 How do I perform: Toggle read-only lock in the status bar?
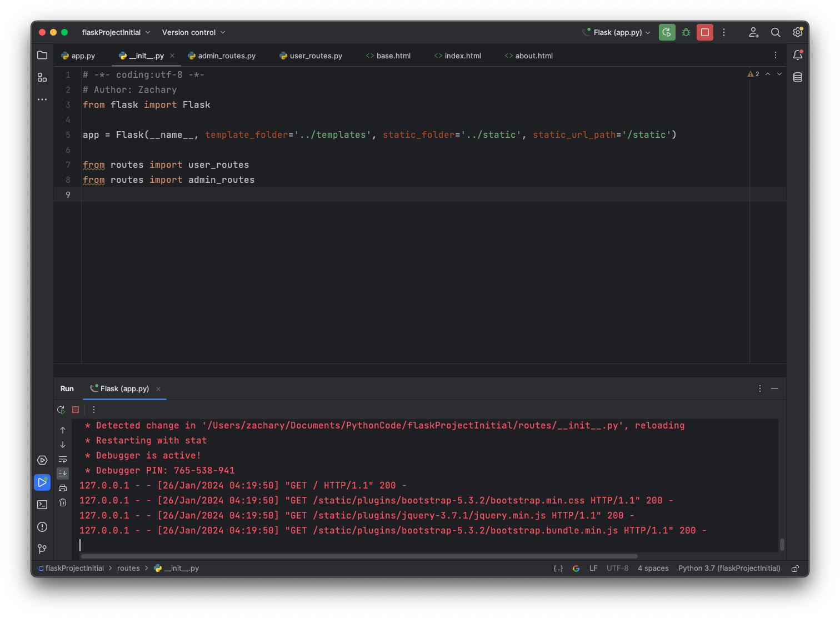point(796,569)
